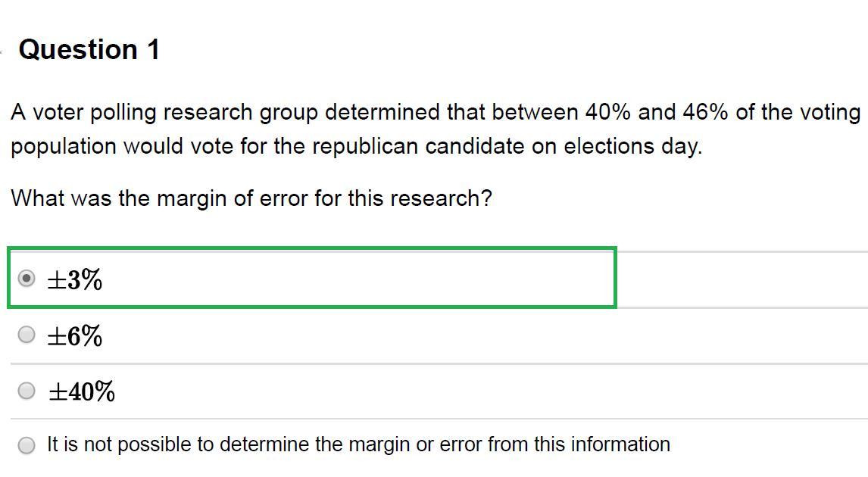Click the ±6% answer label text
Image resolution: width=868 pixels, height=477 pixels.
pyautogui.click(x=74, y=335)
